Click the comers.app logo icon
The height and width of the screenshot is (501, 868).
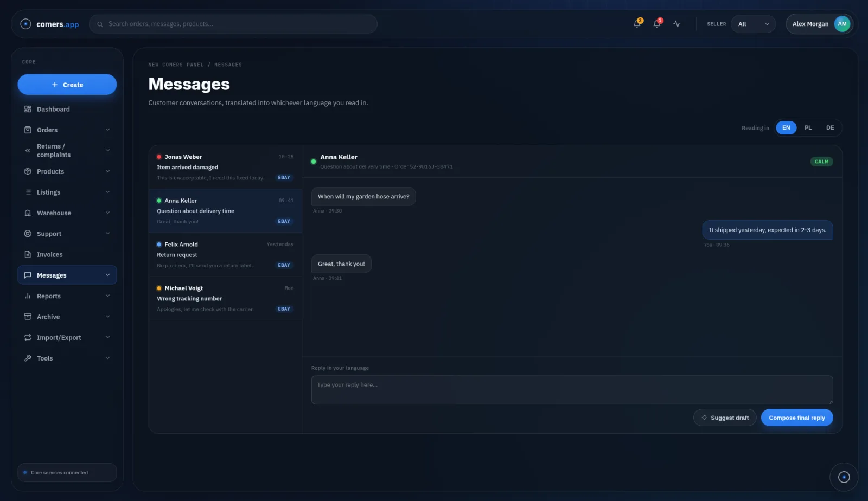click(25, 24)
